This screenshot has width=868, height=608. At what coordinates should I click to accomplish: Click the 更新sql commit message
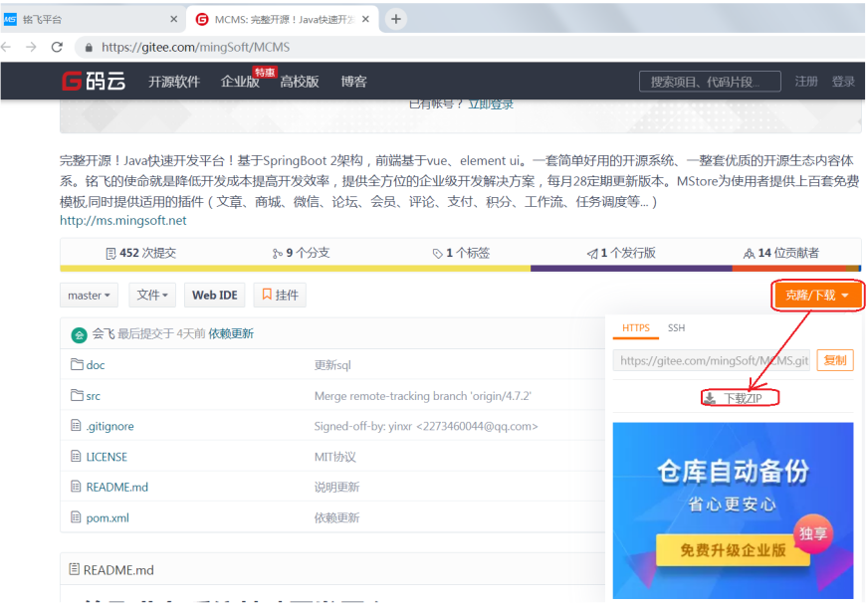332,365
